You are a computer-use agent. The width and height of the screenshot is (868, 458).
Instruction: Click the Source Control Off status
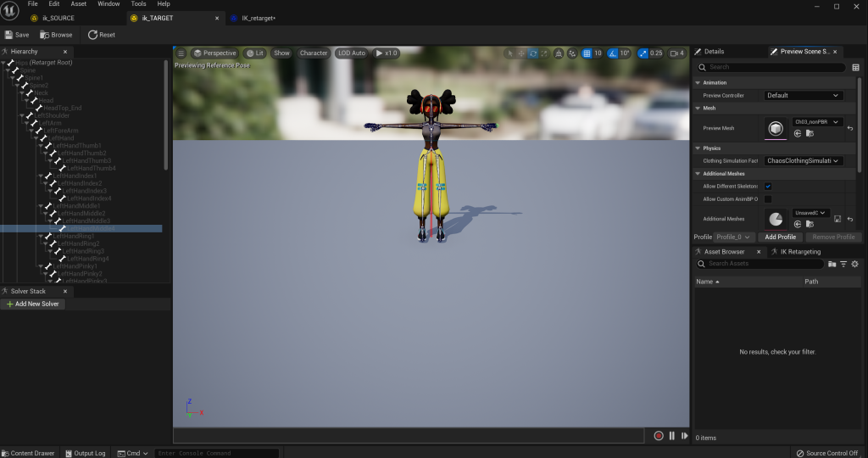[827, 453]
